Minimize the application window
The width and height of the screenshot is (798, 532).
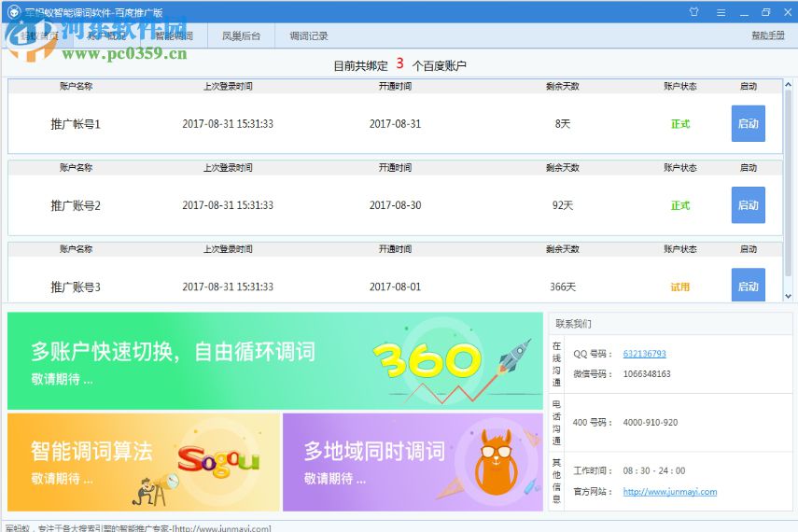[x=744, y=13]
